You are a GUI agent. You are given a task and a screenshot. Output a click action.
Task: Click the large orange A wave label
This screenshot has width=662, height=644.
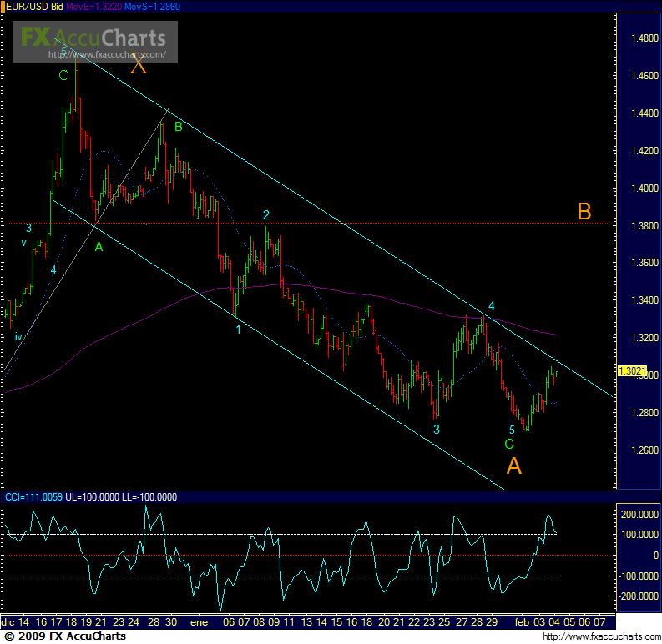pos(514,466)
